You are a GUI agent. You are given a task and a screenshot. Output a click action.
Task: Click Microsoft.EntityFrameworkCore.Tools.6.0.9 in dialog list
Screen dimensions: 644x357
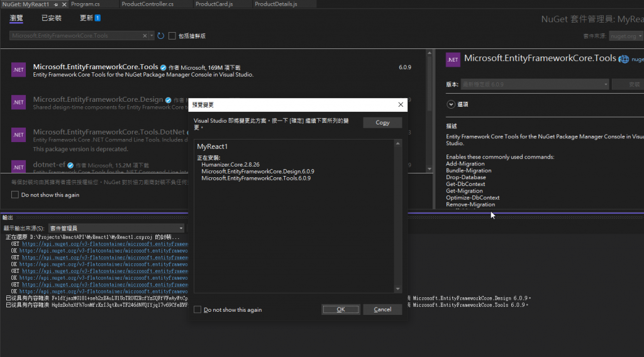[x=256, y=178]
